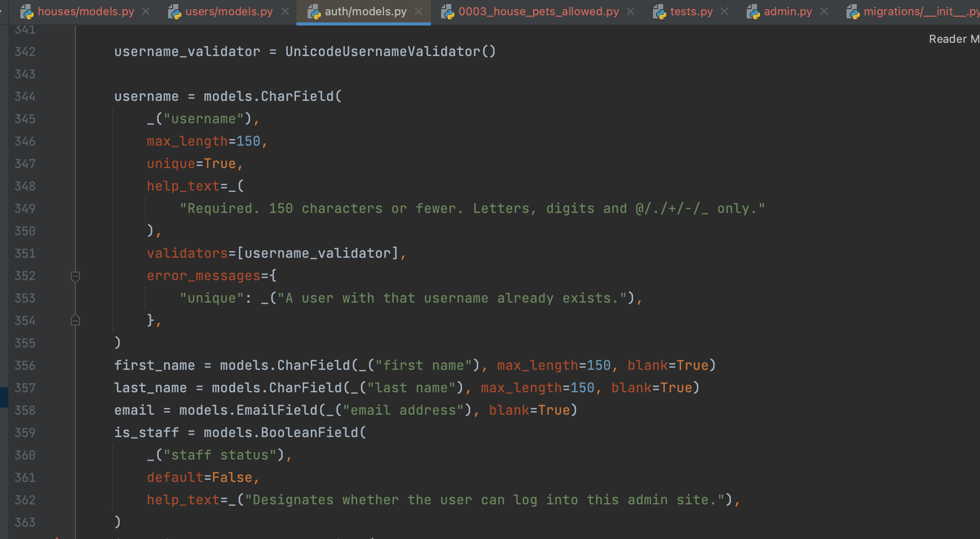Click the "email address" string on line 358

tap(403, 411)
